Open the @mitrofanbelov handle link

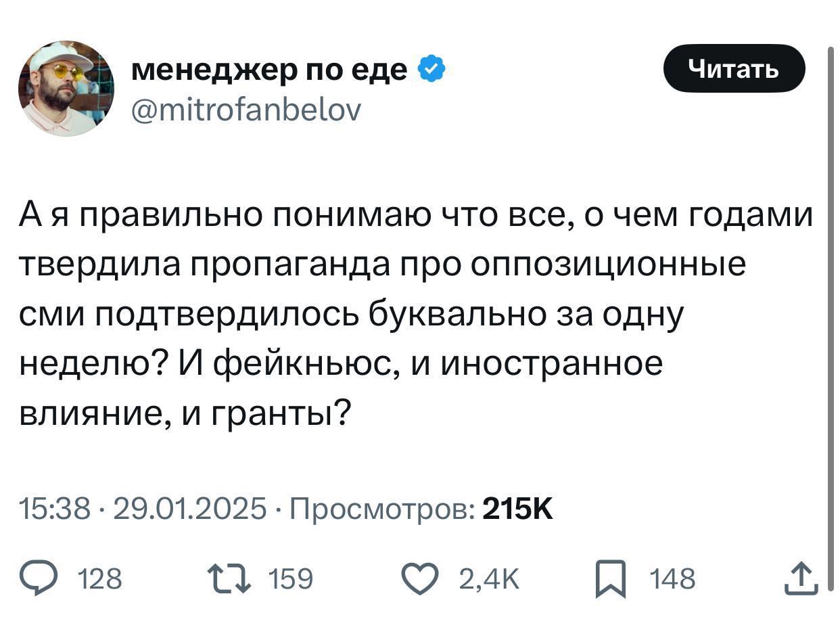[x=246, y=108]
